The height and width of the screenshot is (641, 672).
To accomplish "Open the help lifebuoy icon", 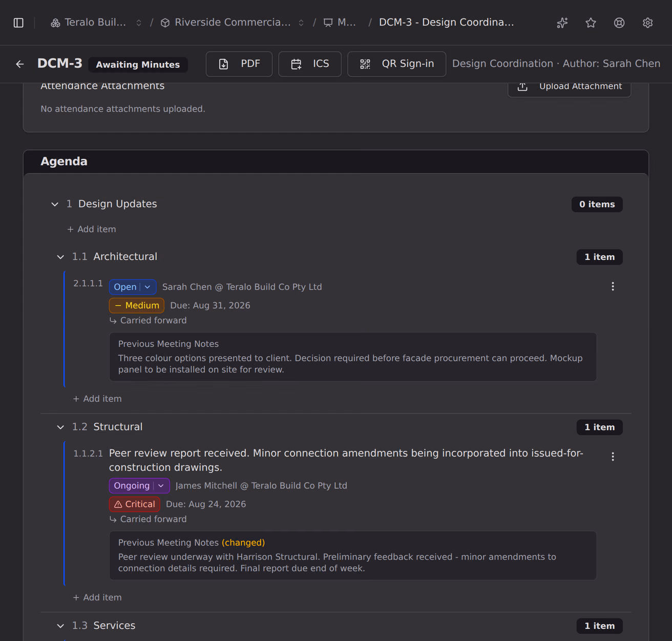I will click(x=619, y=23).
